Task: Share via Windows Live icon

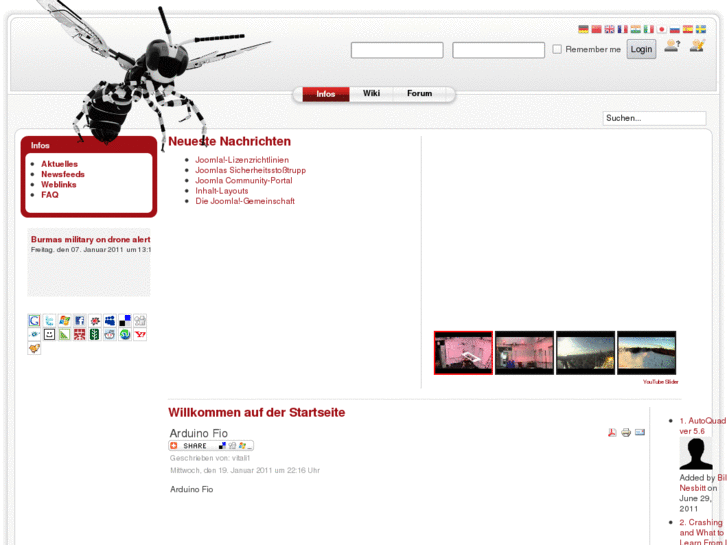Action: [64, 321]
